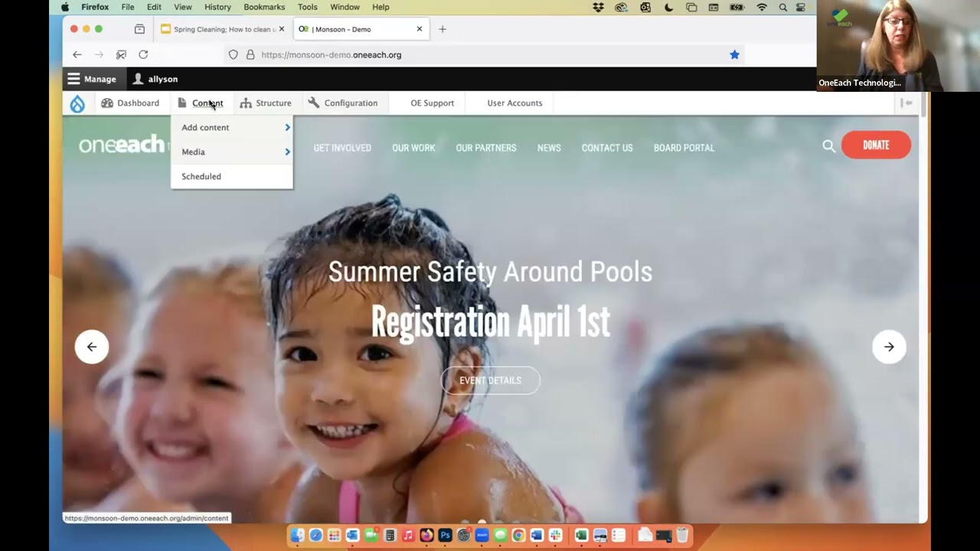Image resolution: width=980 pixels, height=551 pixels.
Task: Click the bookmark star icon
Action: click(734, 54)
